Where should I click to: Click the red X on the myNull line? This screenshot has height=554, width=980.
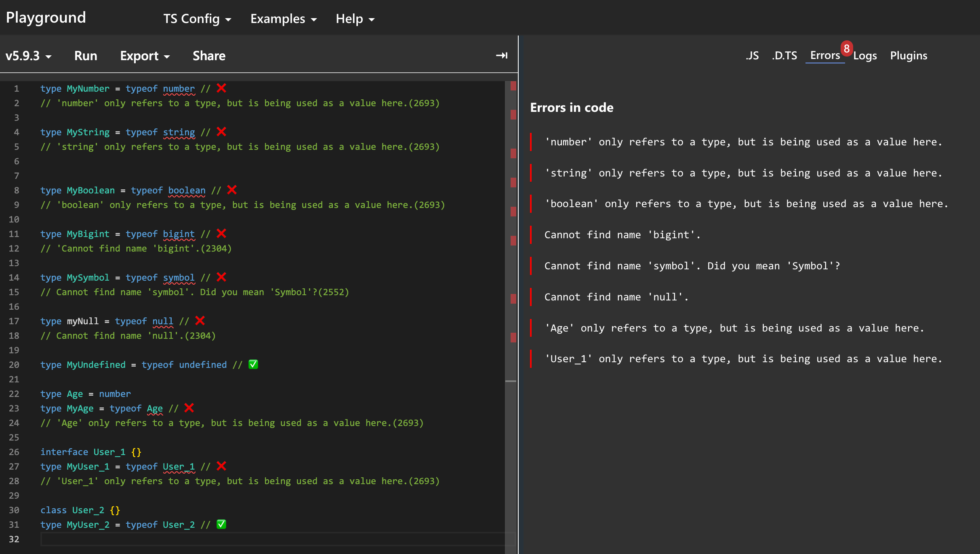point(200,321)
